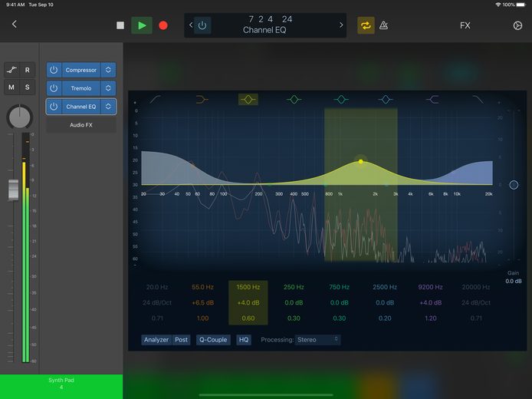Screen dimensions: 532x399
Task: Open the Processing Stereo dropdown
Action: pos(317,340)
